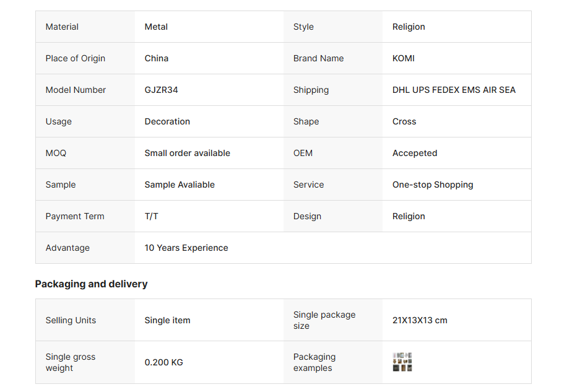Click the Sample Avaliable value

(x=180, y=185)
